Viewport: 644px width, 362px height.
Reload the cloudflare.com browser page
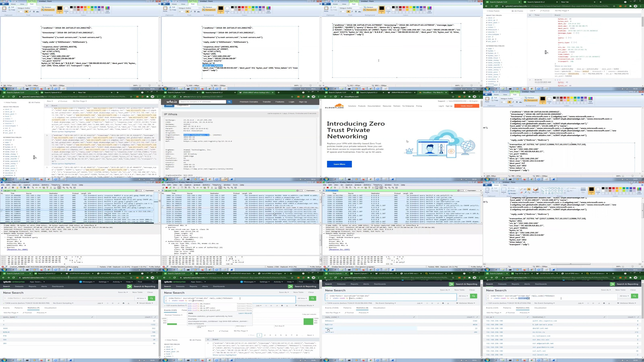[x=335, y=97]
